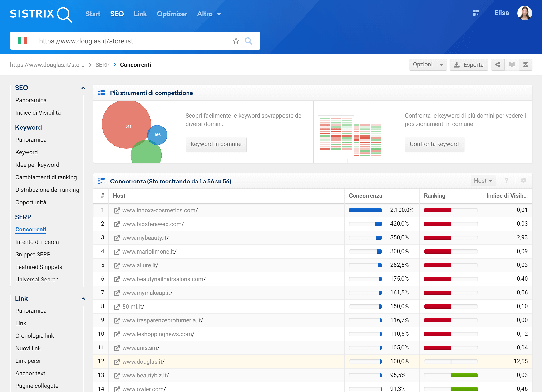Open Featured Snippets sidebar item
Screen dimensions: 542x392
click(x=39, y=267)
